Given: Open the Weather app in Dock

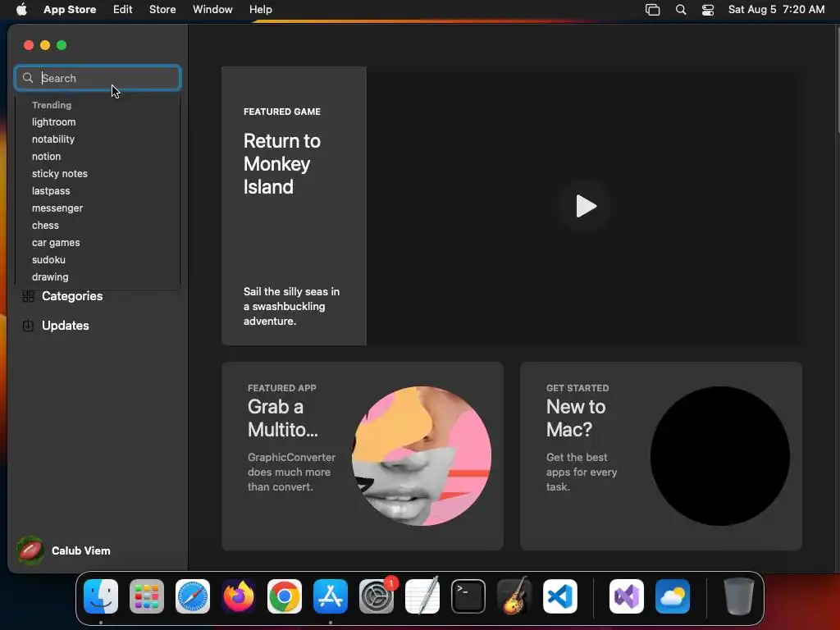Looking at the screenshot, I should (x=673, y=596).
